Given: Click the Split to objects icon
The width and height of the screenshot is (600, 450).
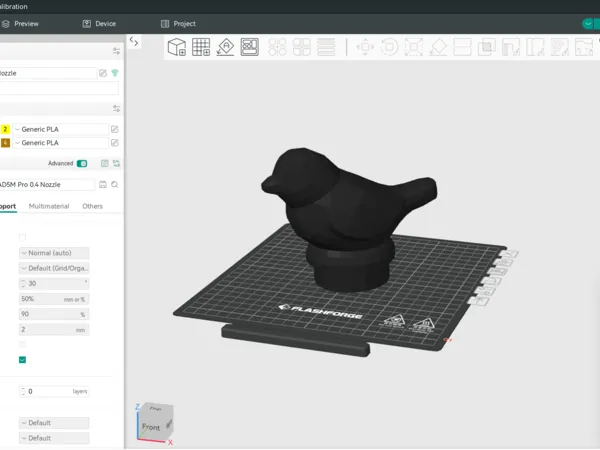Looking at the screenshot, I should point(277,47).
